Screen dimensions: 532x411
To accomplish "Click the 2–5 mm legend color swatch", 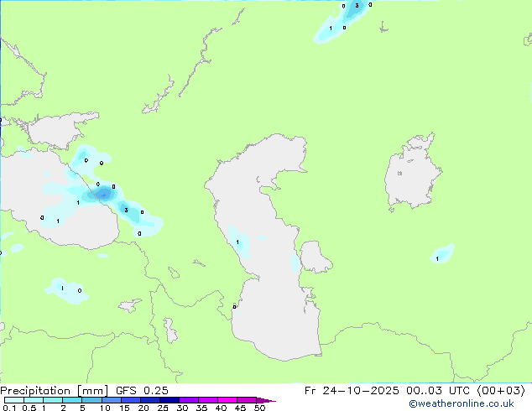I will 72,400.
